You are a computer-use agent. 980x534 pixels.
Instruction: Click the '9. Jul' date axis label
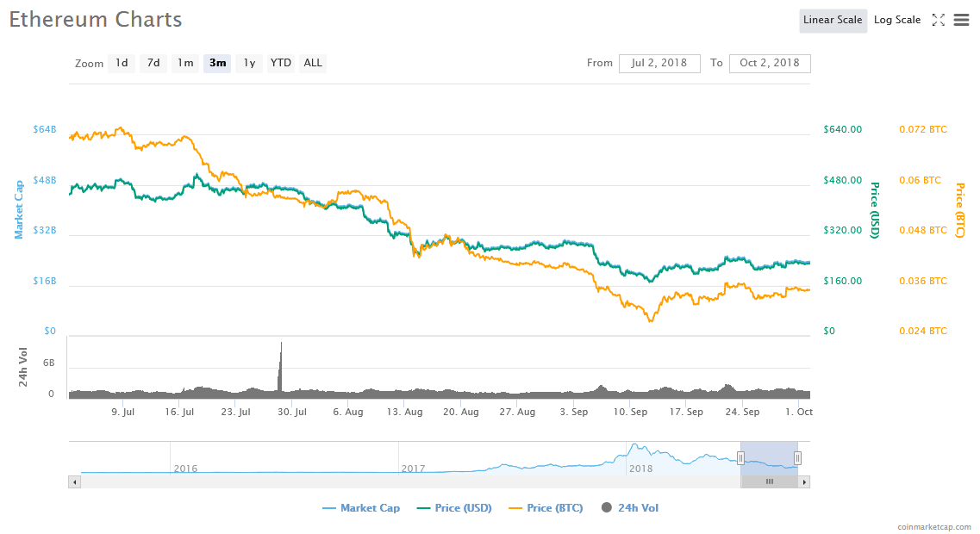pos(123,412)
